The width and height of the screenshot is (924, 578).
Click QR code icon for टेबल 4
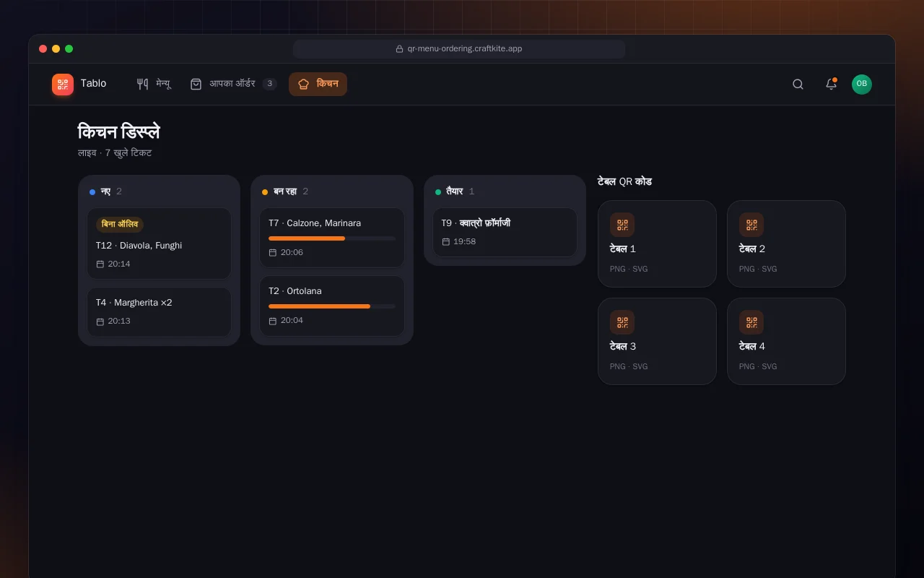751,322
